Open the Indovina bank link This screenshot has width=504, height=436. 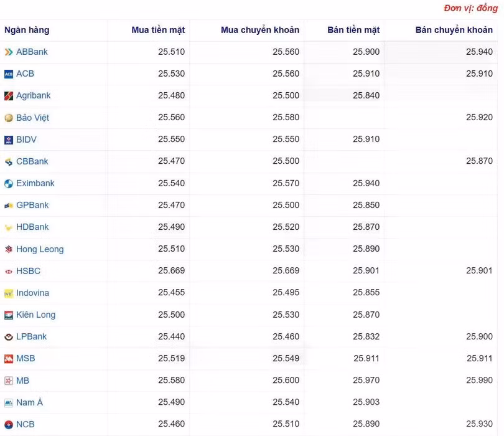pyautogui.click(x=32, y=293)
